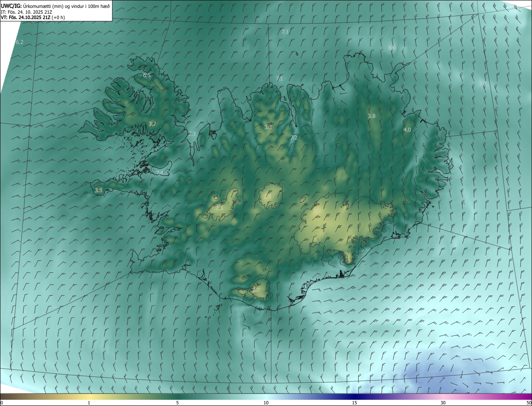
Task: Click the '0' tick label on the color scale
Action: pyautogui.click(x=2, y=403)
